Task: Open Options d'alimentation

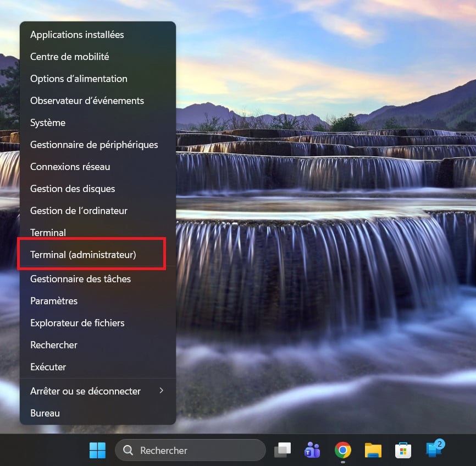Action: point(79,79)
